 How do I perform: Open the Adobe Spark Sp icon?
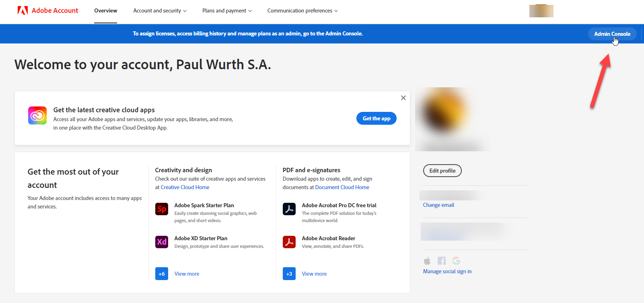tap(162, 209)
